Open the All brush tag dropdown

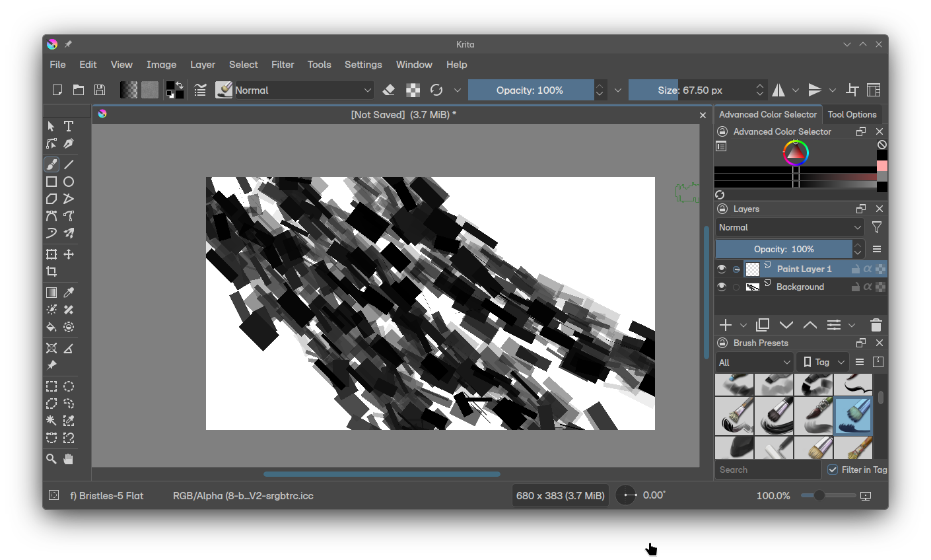pos(754,362)
